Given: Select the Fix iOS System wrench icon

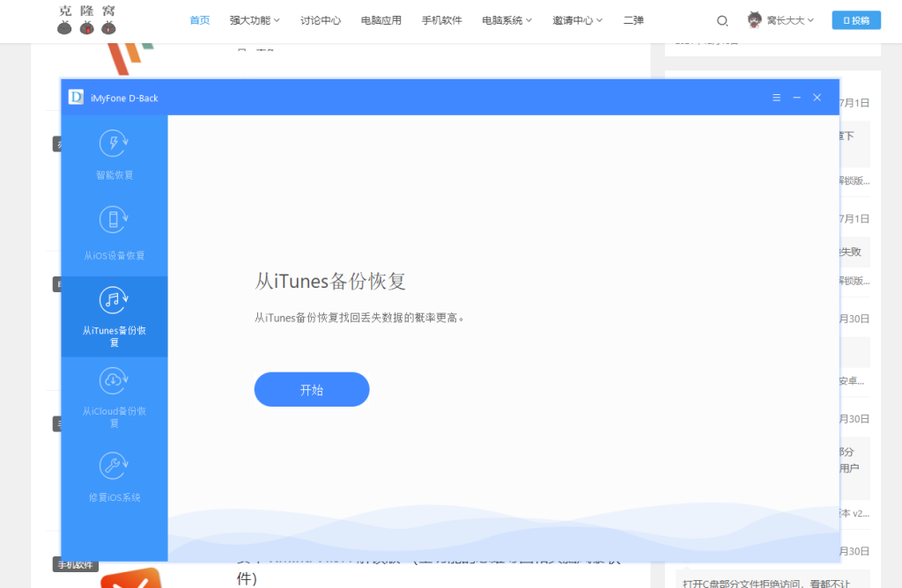Looking at the screenshot, I should (114, 466).
